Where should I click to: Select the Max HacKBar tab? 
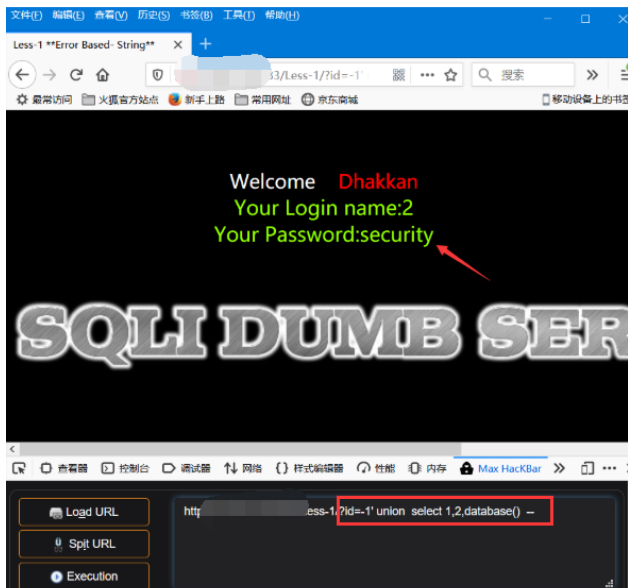point(500,468)
